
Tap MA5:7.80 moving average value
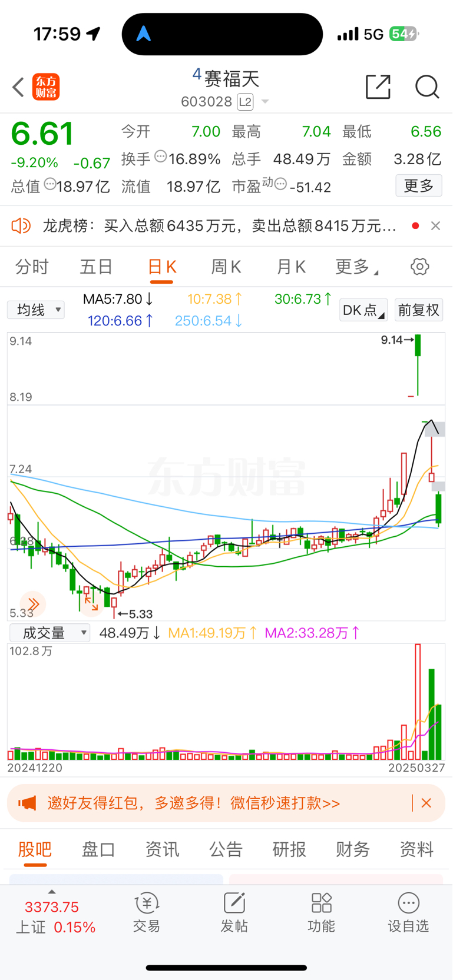[118, 299]
